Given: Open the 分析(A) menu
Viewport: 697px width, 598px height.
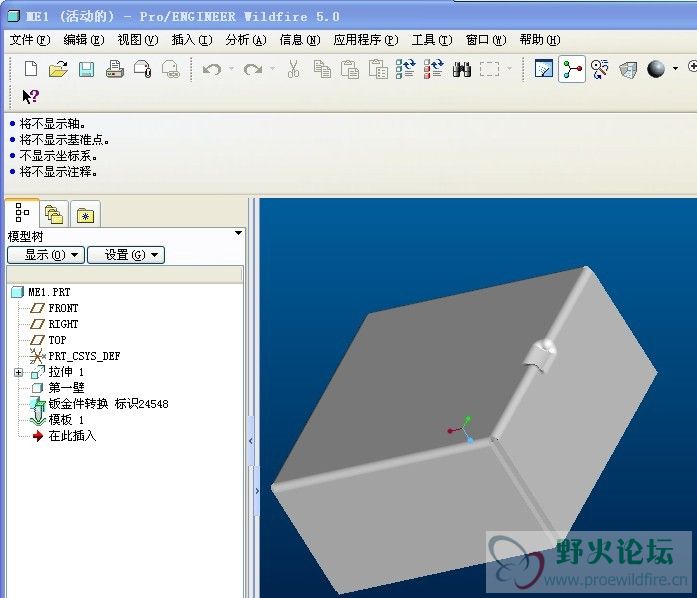Looking at the screenshot, I should [246, 40].
